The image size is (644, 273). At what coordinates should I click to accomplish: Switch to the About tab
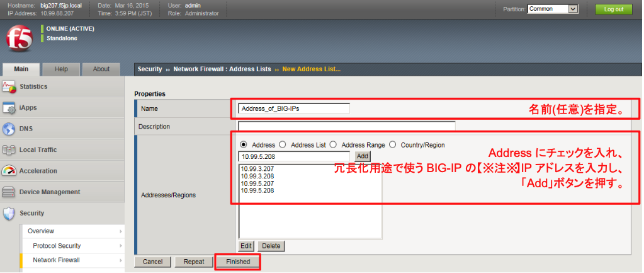point(101,69)
